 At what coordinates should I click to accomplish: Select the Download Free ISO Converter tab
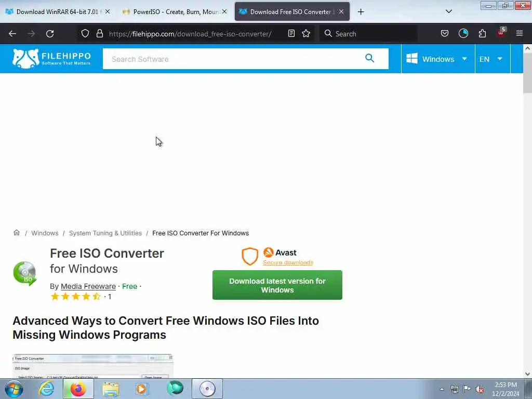(x=292, y=11)
